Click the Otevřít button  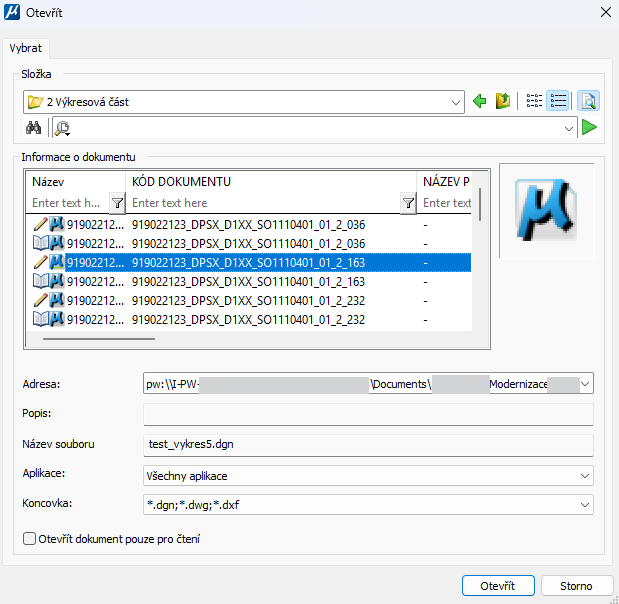tap(498, 586)
